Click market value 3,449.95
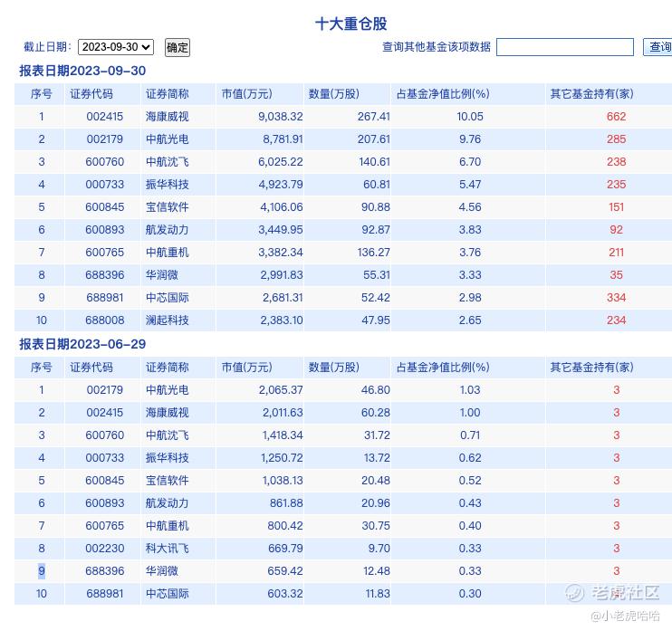672x631 pixels. coord(280,230)
